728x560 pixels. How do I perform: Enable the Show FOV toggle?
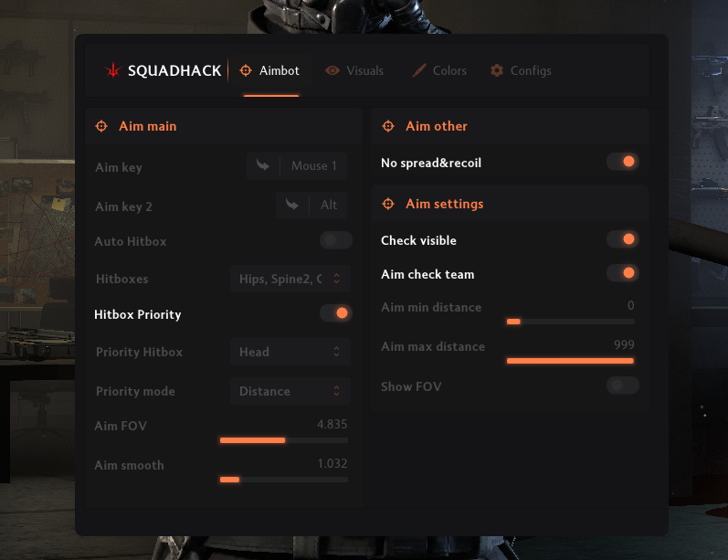622,386
